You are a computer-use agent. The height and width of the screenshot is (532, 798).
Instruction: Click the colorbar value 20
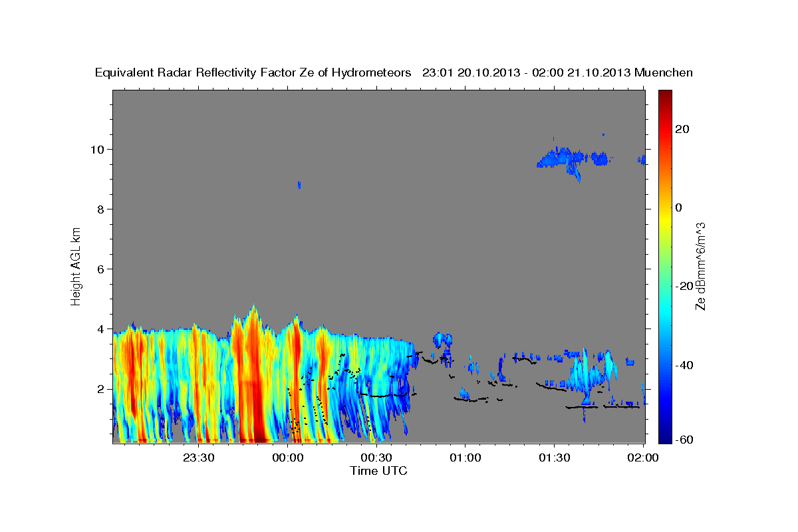pyautogui.click(x=682, y=129)
